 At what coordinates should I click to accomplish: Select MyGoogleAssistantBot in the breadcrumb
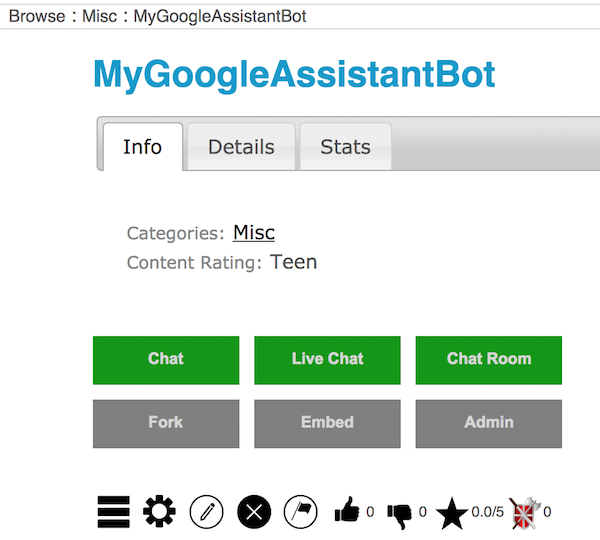click(x=220, y=17)
